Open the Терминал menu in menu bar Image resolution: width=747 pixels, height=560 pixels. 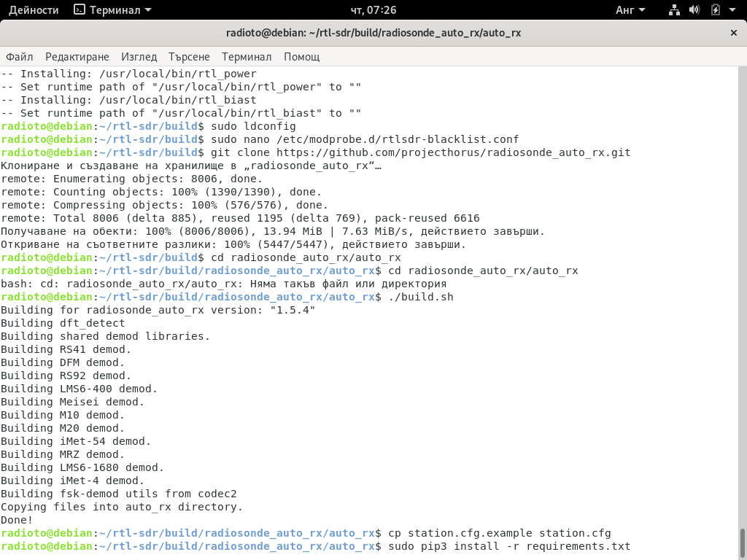[247, 57]
